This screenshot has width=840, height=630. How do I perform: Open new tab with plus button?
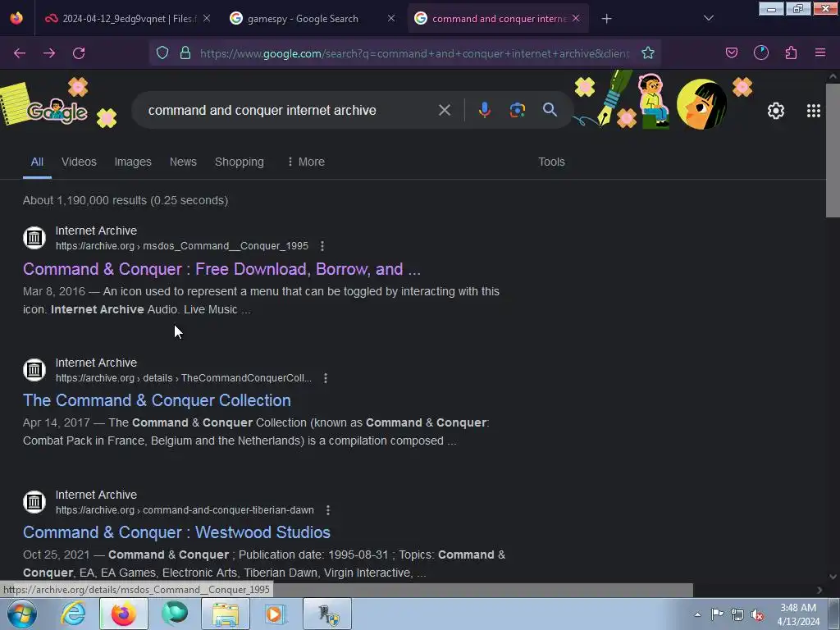[x=606, y=19]
